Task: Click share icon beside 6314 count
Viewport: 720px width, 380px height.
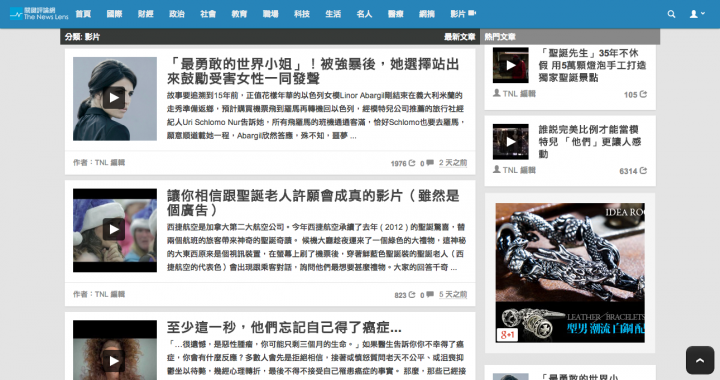Action: [x=643, y=171]
